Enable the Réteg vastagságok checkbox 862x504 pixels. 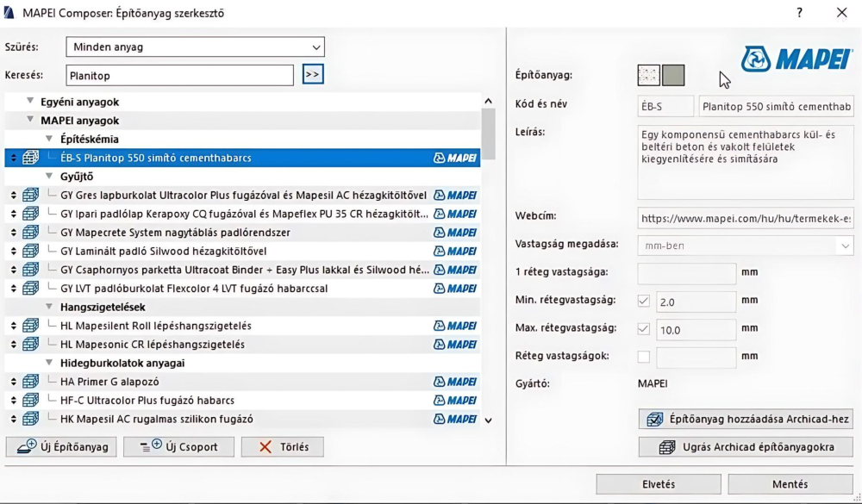[643, 357]
